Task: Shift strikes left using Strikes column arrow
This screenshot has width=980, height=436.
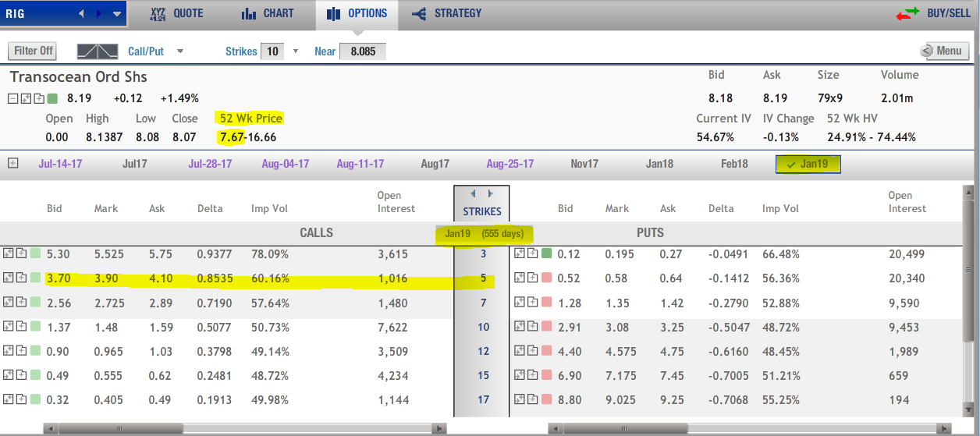Action: (472, 193)
